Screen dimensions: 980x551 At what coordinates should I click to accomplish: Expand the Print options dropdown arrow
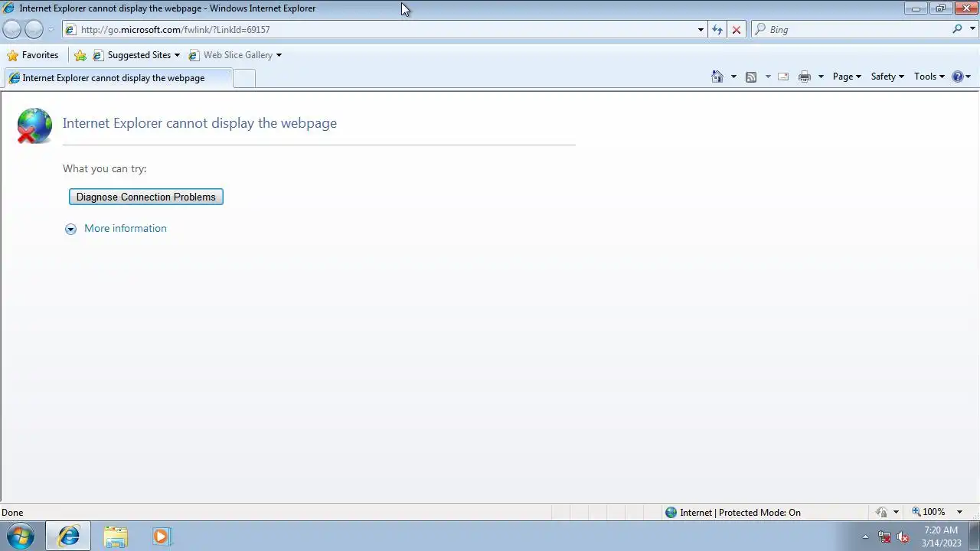[x=821, y=77]
